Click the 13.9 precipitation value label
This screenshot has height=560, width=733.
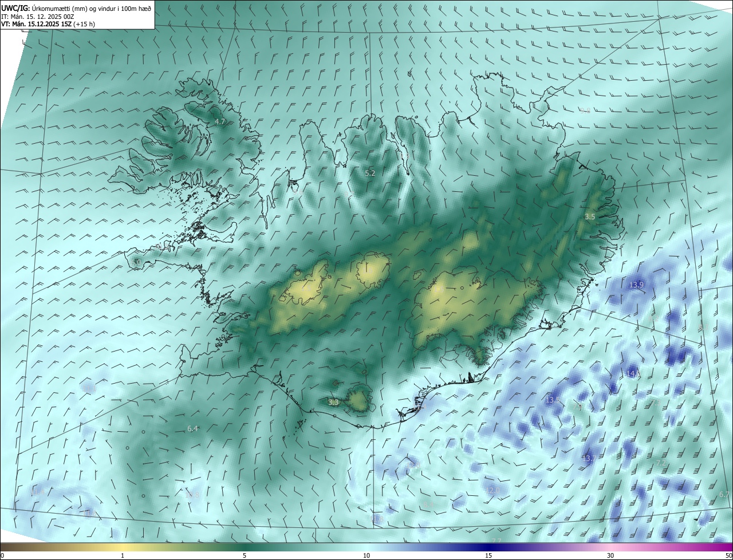pyautogui.click(x=636, y=285)
